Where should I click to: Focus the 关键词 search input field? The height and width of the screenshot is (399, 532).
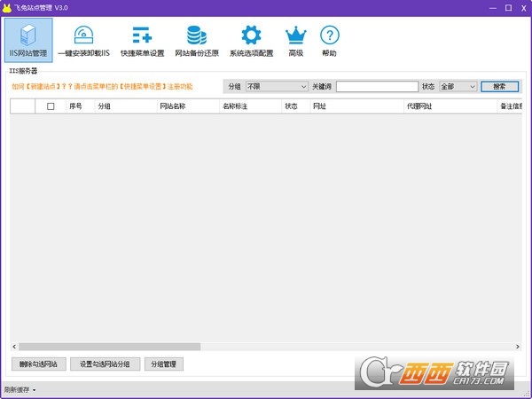(377, 87)
